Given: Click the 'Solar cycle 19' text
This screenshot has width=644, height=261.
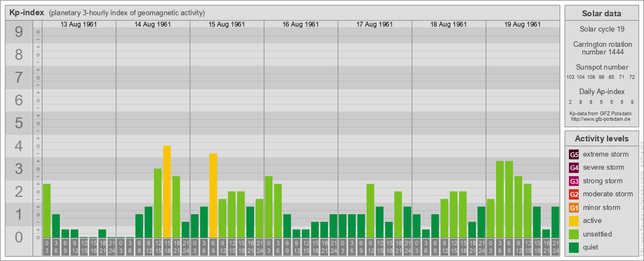Looking at the screenshot, I should coord(601,29).
